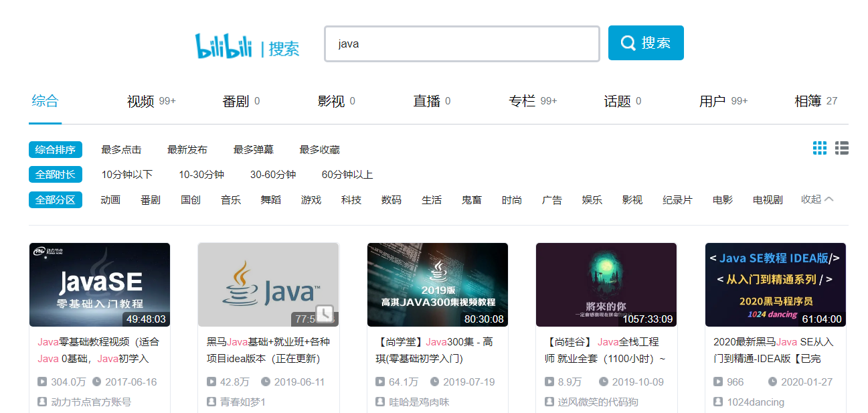Open 2019版 高淇JAVA300集 thumbnail
This screenshot has width=868, height=413.
pyautogui.click(x=438, y=284)
